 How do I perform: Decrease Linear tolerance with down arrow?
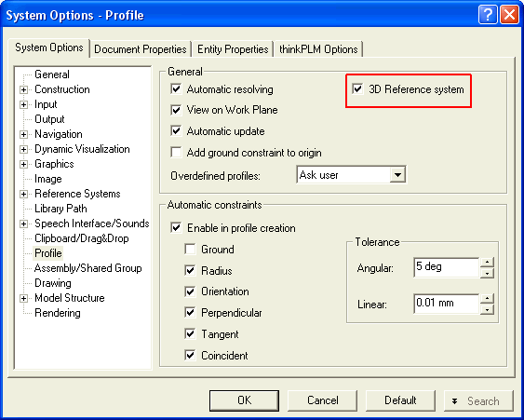point(488,310)
